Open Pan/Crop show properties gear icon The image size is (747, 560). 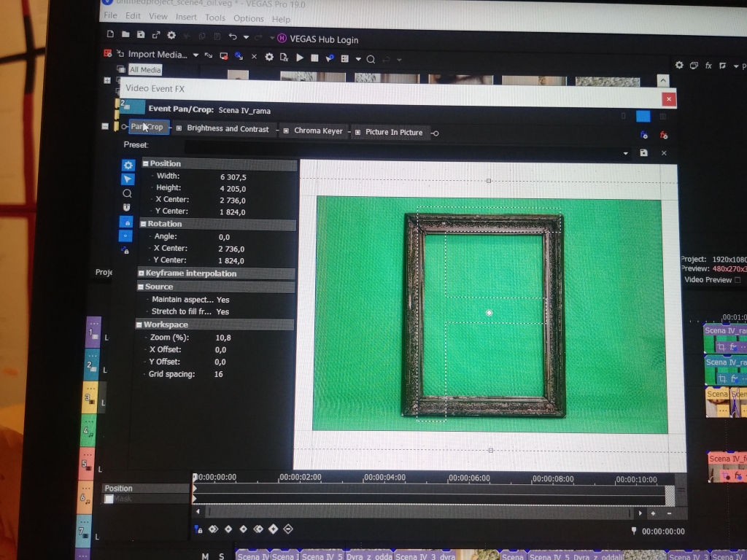pos(128,166)
